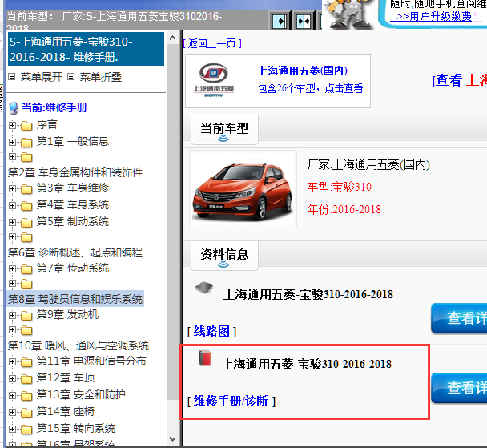Click folder icon of 第11章 电源和信号分布
The image size is (487, 448).
tap(26, 361)
